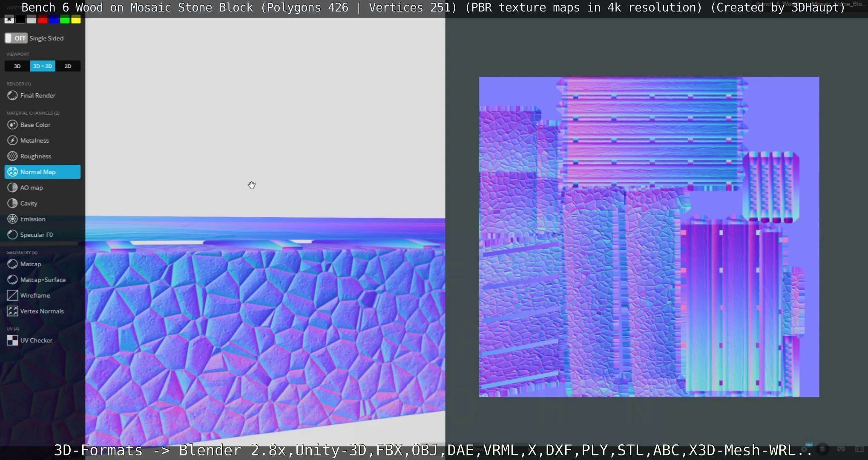This screenshot has width=868, height=460.
Task: Switch viewport to 3D only
Action: [17, 66]
